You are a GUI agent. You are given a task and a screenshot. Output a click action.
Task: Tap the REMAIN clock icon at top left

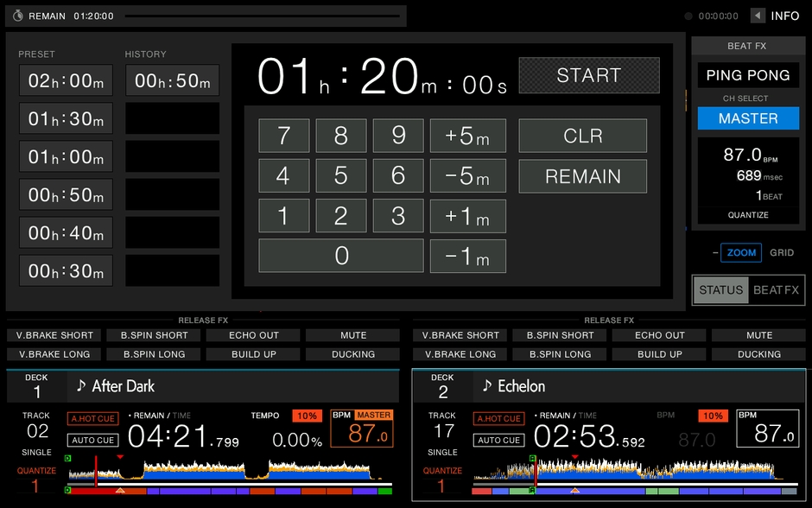click(19, 16)
